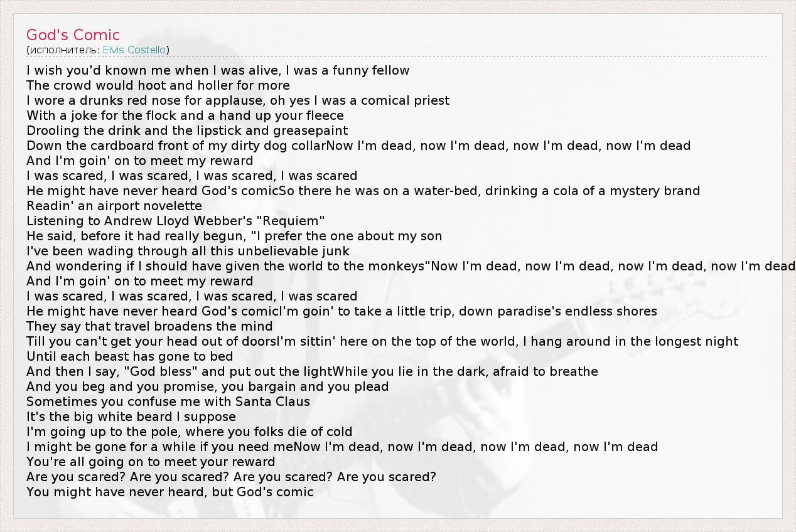The height and width of the screenshot is (532, 796).
Task: Click the lyric about Santa Claus
Action: [x=168, y=402]
